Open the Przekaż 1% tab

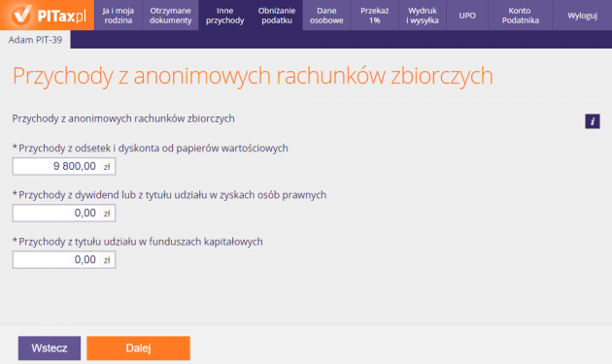[x=375, y=16]
